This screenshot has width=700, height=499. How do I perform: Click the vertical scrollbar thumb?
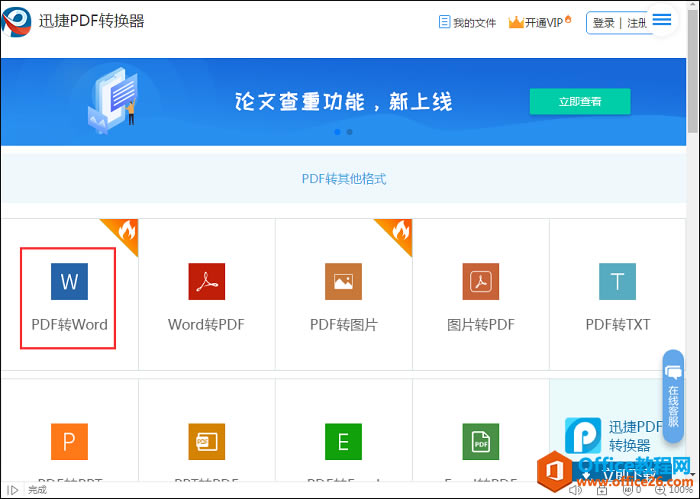[x=693, y=71]
